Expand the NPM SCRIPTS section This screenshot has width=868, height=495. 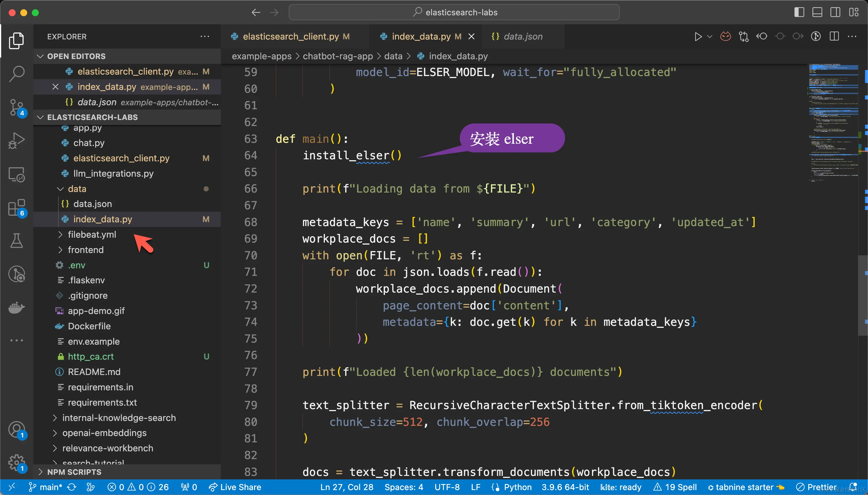74,472
